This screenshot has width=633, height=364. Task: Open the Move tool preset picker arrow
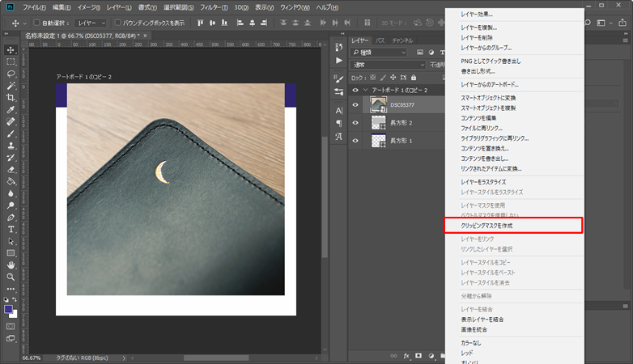pos(24,23)
